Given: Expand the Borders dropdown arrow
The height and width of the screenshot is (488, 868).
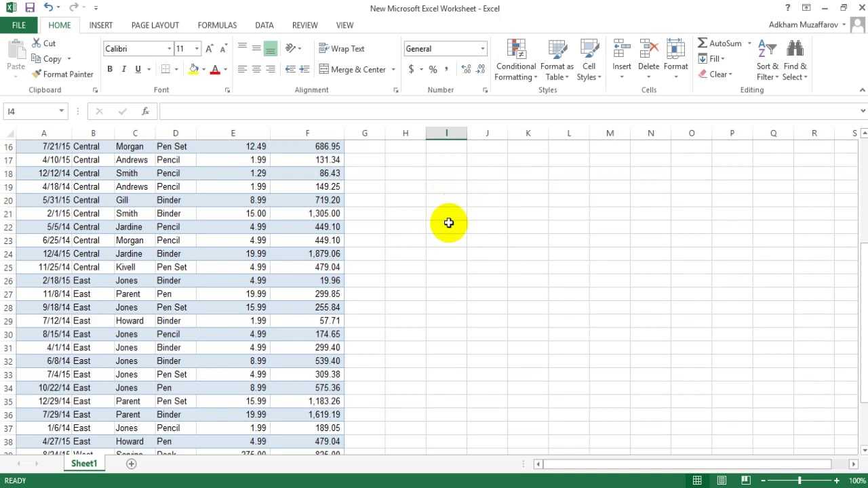Looking at the screenshot, I should coord(176,69).
